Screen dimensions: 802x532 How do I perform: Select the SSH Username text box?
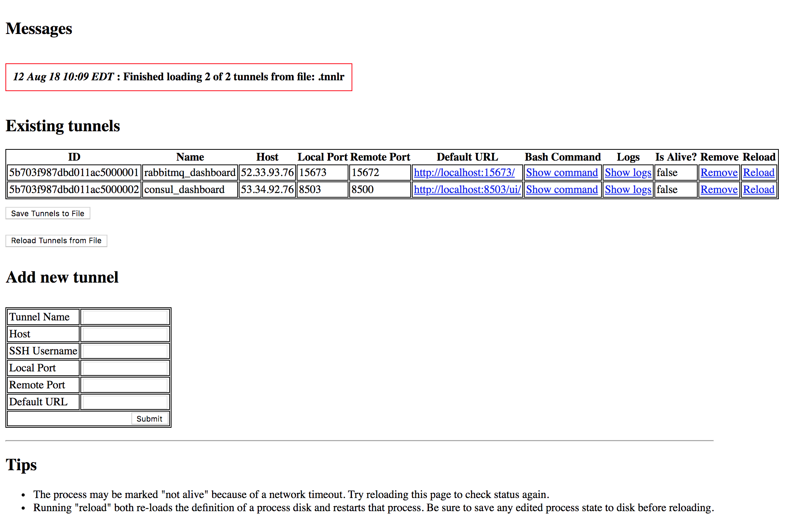click(x=125, y=351)
